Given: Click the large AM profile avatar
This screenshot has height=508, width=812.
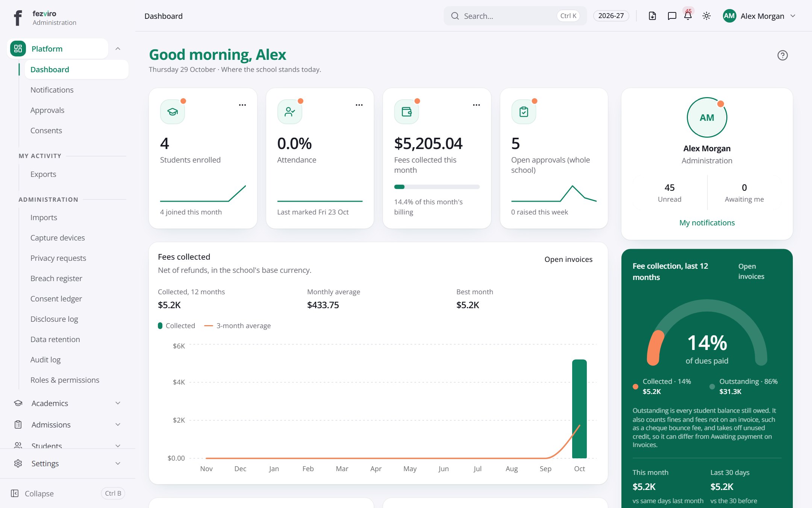Looking at the screenshot, I should pos(707,117).
